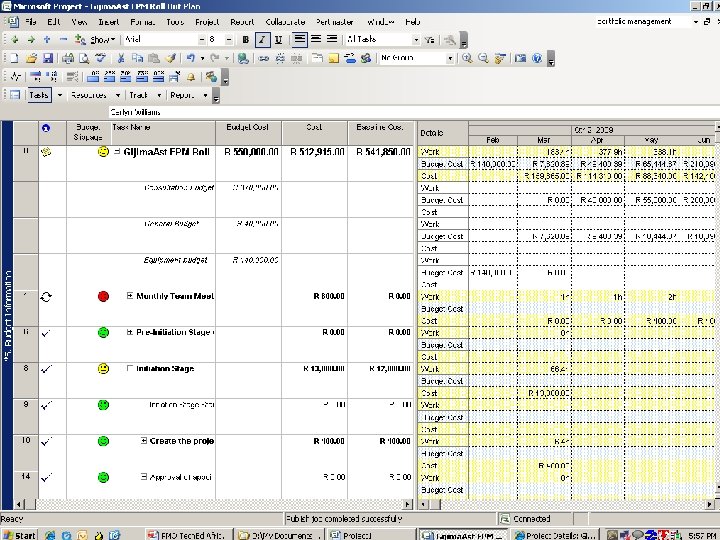
Task: Run the Spelling checker
Action: click(x=101, y=58)
